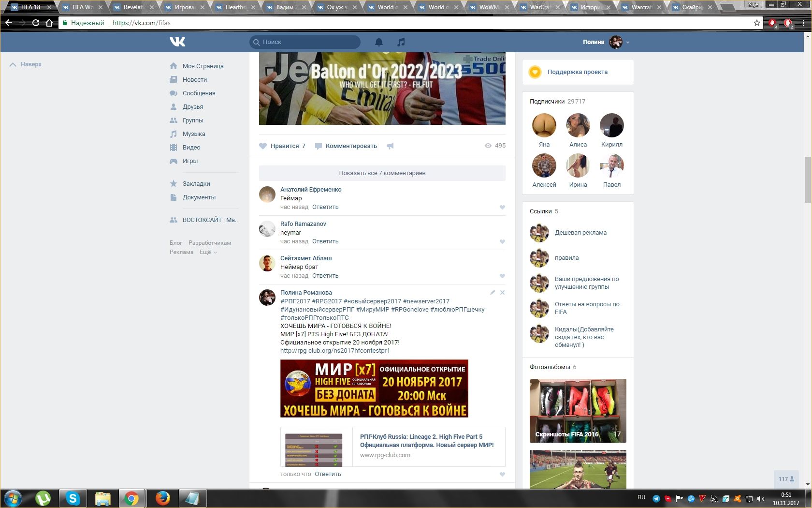Viewport: 812px width, 508px height.
Task: Open Моя Страница in sidebar
Action: [x=203, y=66]
